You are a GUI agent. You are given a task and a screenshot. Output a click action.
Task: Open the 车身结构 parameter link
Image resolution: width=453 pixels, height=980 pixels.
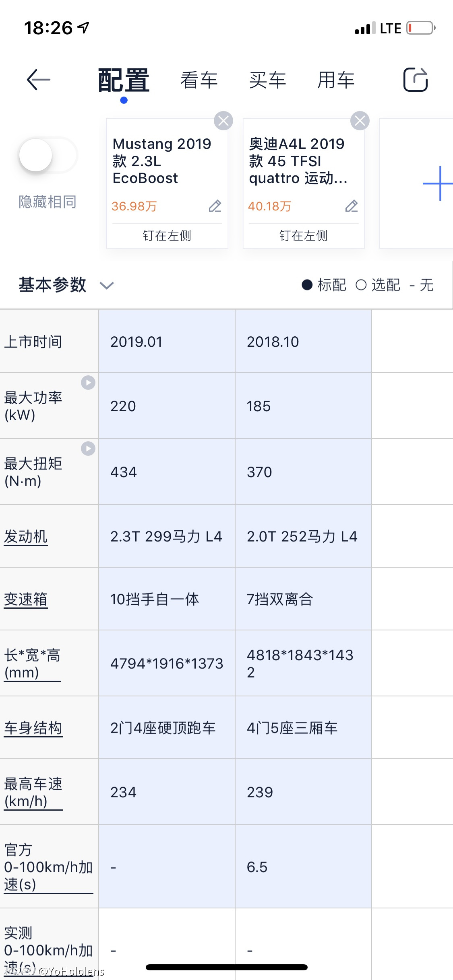33,728
